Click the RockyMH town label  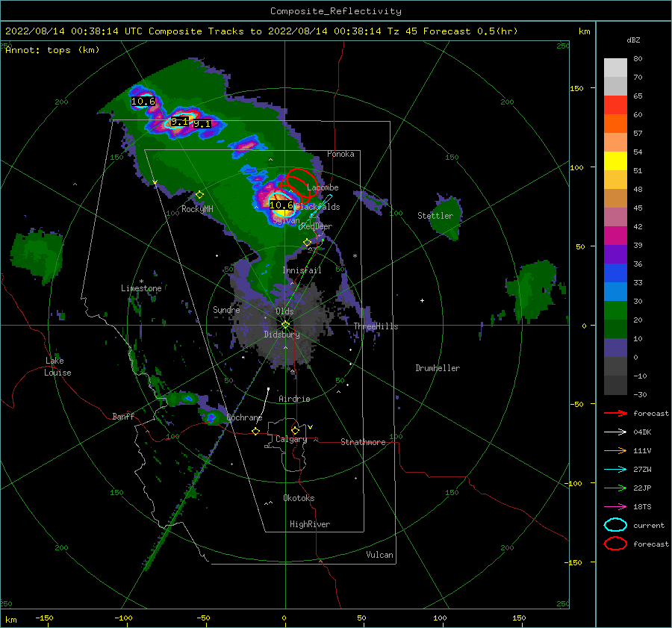tap(197, 209)
